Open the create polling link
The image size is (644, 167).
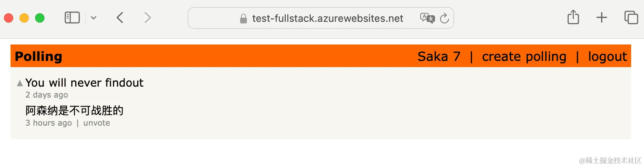(524, 57)
